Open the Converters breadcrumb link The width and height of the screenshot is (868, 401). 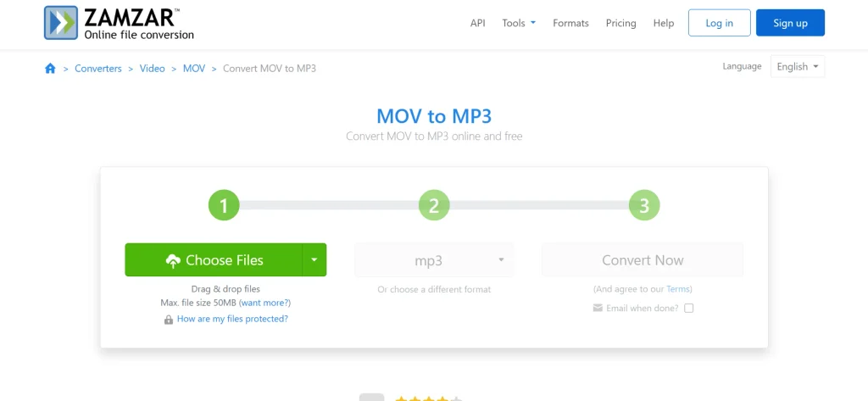coord(98,69)
